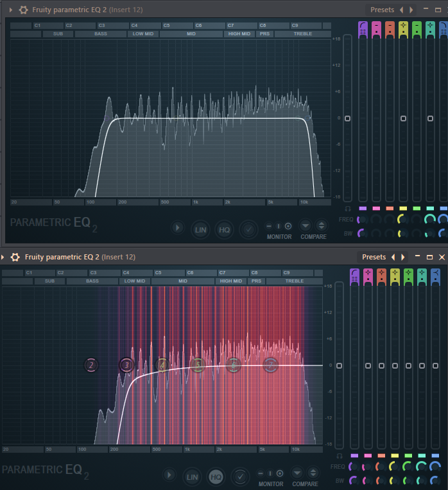
Task: Click yellow FREQ knob in top window
Action: pos(402,220)
